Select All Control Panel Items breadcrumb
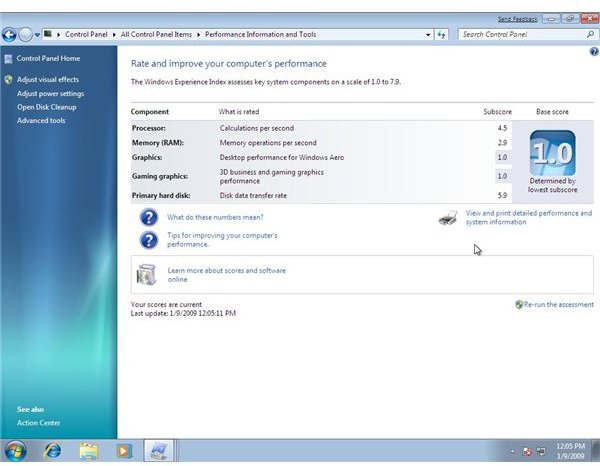The image size is (600, 466). coord(156,34)
